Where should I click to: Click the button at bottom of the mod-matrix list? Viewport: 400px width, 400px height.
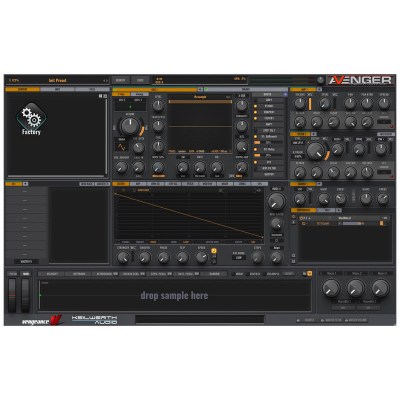(26, 262)
